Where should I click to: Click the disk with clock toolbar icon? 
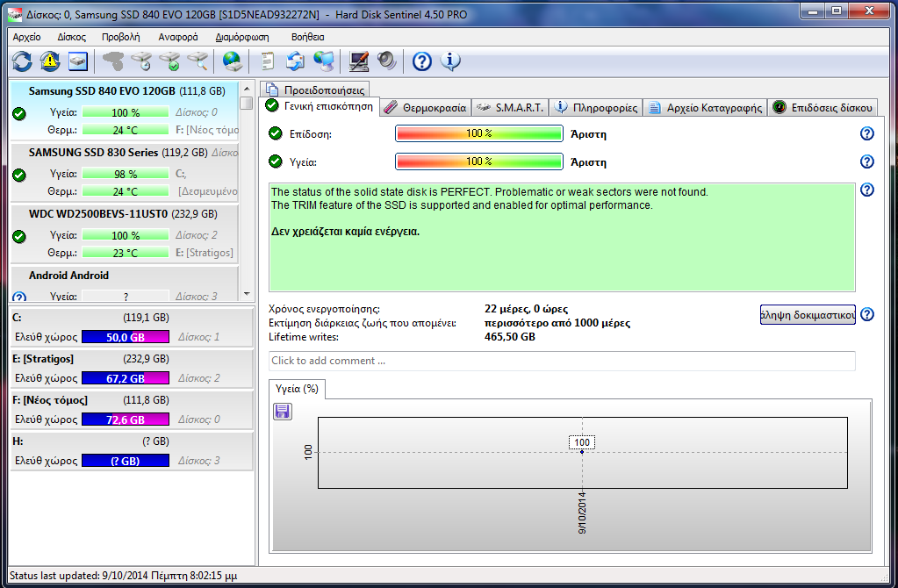point(141,61)
